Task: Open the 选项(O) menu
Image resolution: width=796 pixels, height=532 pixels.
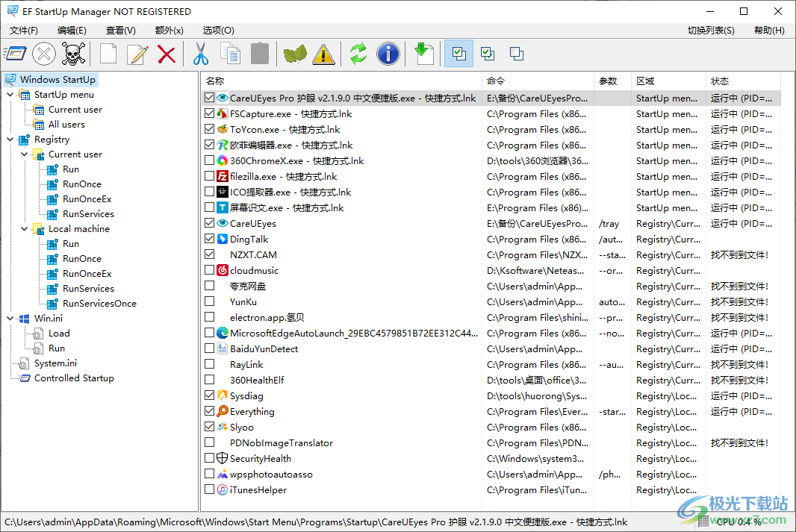Action: (218, 31)
